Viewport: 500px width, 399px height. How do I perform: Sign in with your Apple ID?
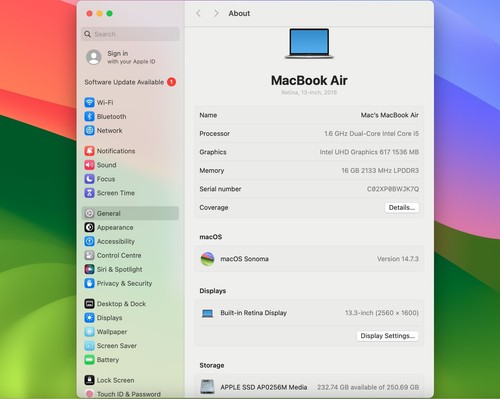click(x=131, y=57)
